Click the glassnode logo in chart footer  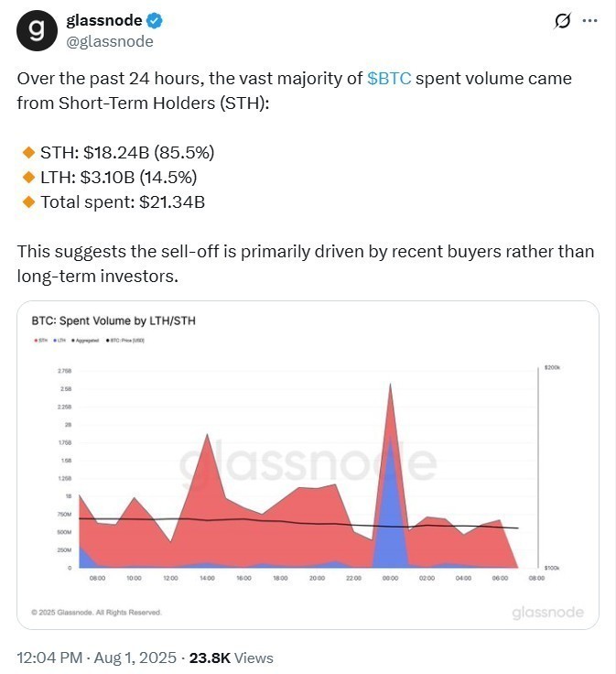(548, 612)
